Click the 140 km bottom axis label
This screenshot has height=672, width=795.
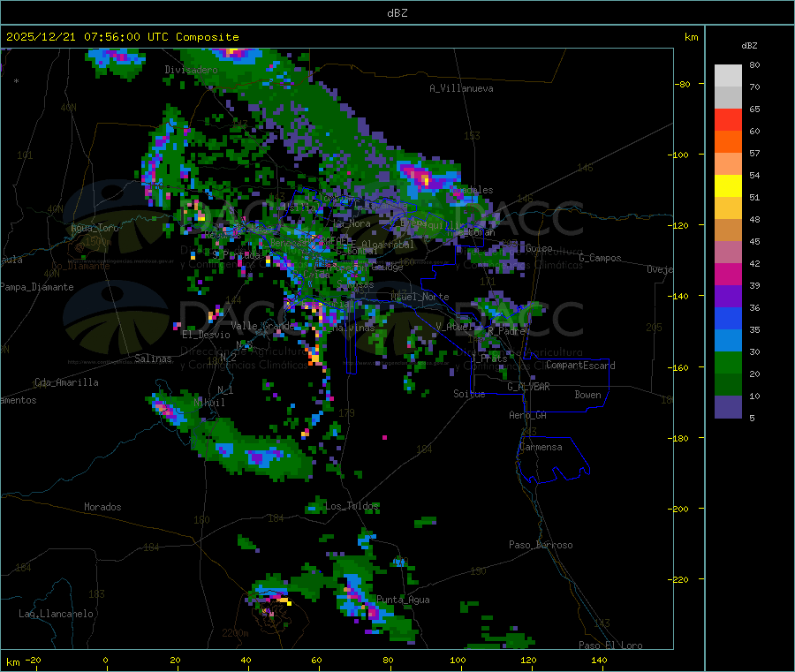[x=599, y=660]
